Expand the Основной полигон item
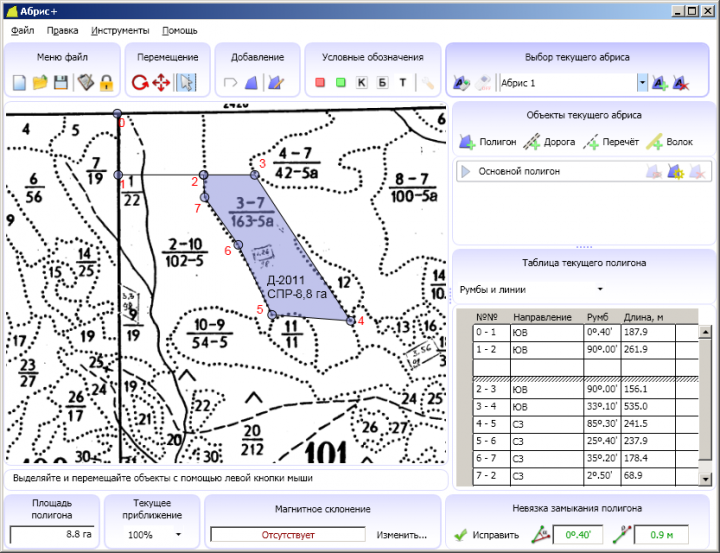Image resolution: width=720 pixels, height=553 pixels. click(x=465, y=172)
